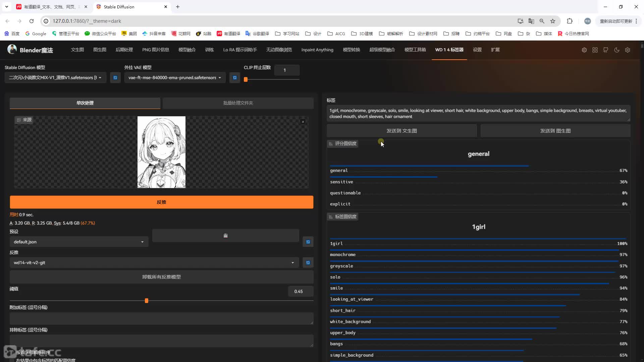Select the 批量处理文件夹 tab
This screenshot has height=362, width=644.
pyautogui.click(x=238, y=103)
